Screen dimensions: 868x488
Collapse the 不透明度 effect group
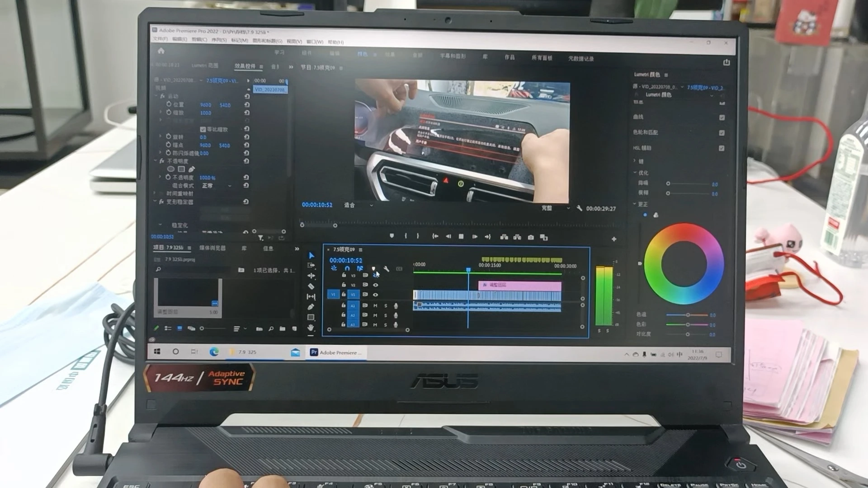click(156, 161)
